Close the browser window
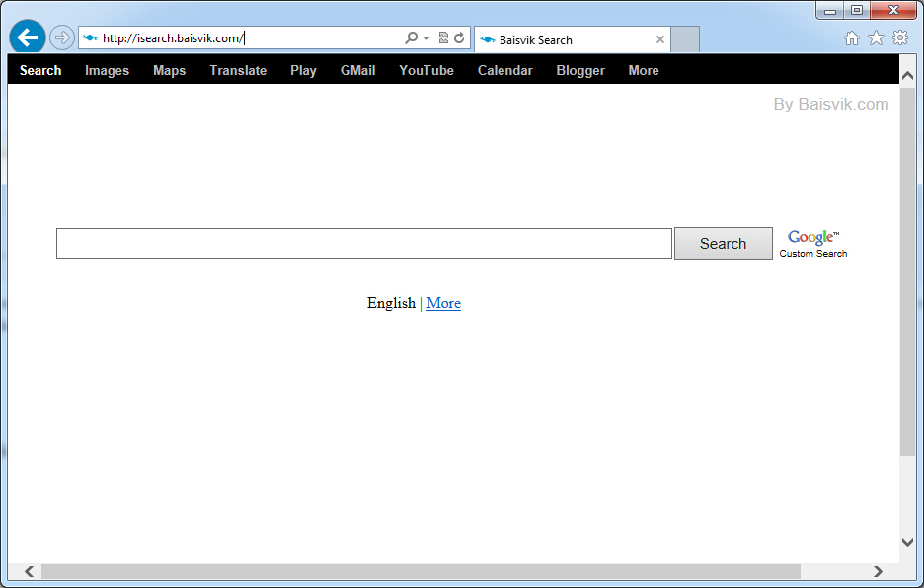The width and height of the screenshot is (924, 588). pyautogui.click(x=893, y=10)
